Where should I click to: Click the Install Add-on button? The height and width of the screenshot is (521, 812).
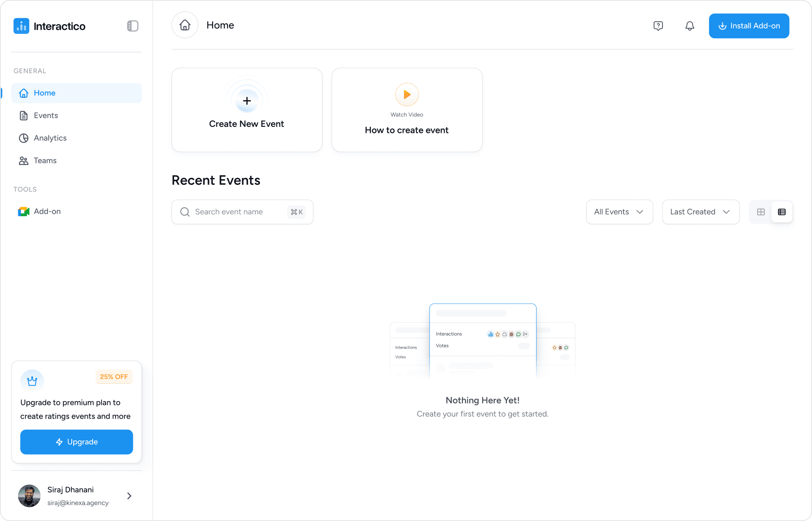tap(749, 26)
